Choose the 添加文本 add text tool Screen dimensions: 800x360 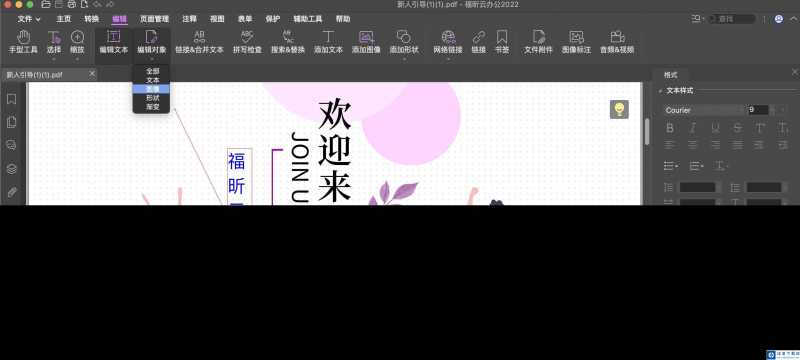click(328, 42)
